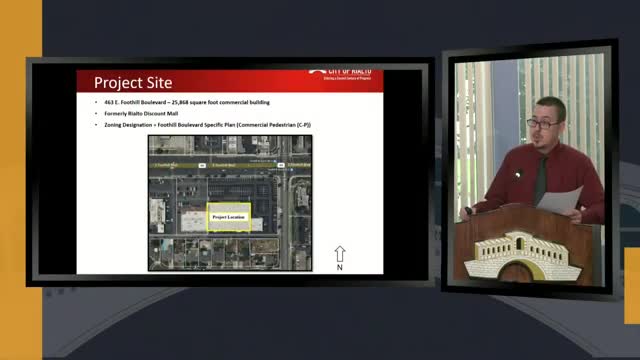
Task: Click the paper held by the speaker
Action: coord(560,200)
